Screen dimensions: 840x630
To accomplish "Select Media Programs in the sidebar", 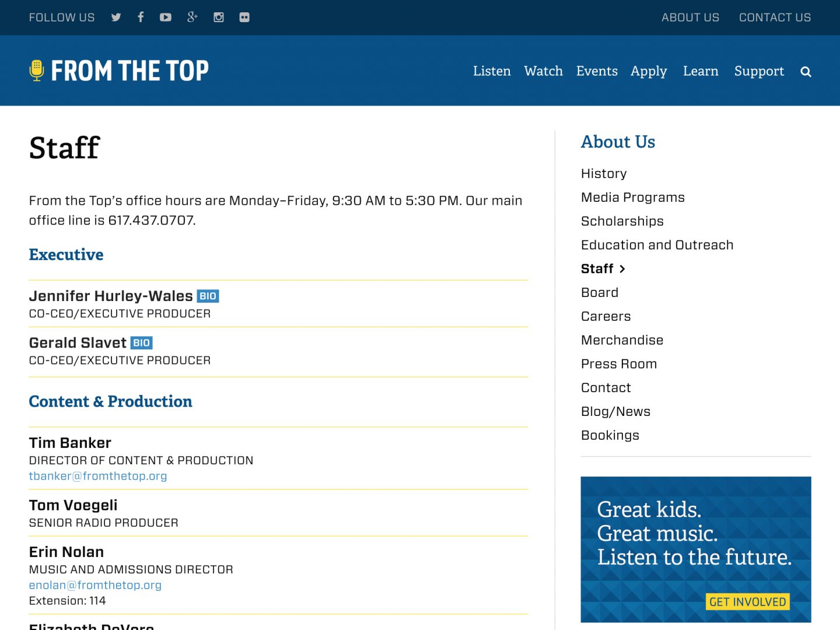I will coord(633,198).
